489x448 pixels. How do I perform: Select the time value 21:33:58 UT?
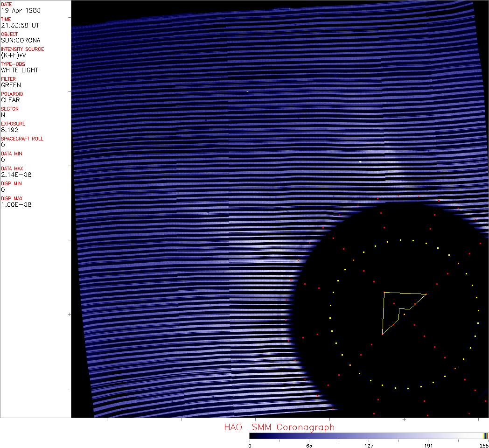[x=20, y=25]
